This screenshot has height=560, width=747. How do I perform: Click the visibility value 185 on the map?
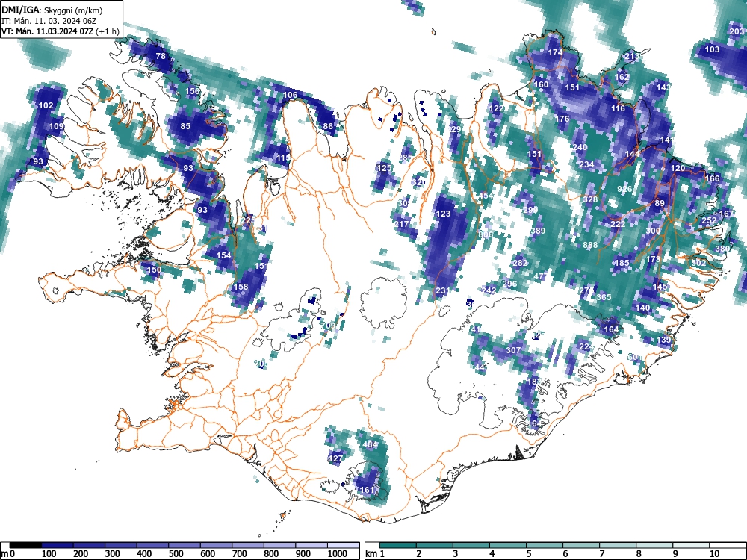(622, 263)
